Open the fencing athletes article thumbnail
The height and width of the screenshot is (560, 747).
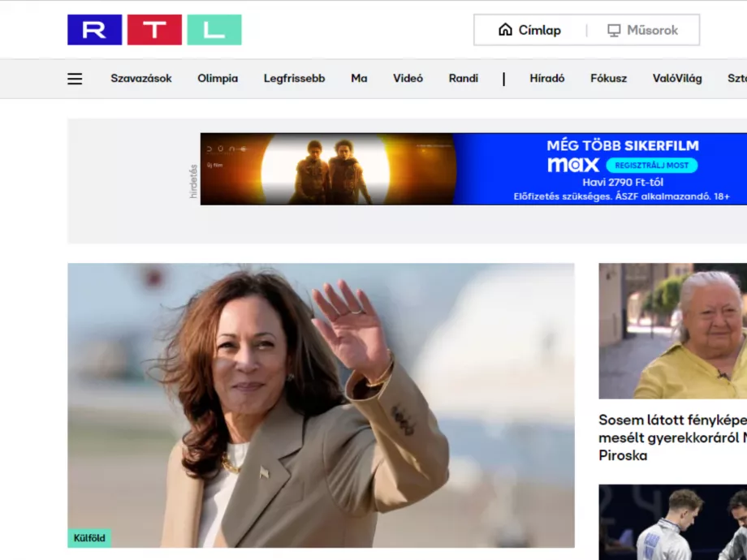(x=672, y=523)
